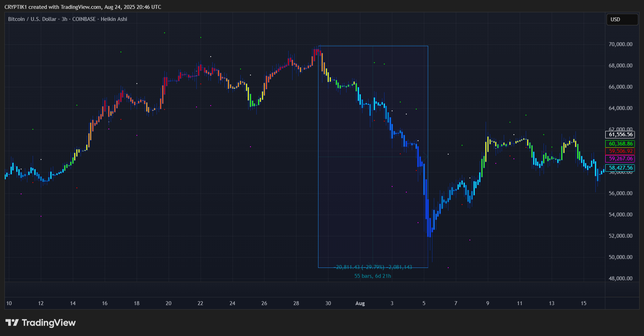
Task: Click date 20 on the time axis
Action: 169,303
